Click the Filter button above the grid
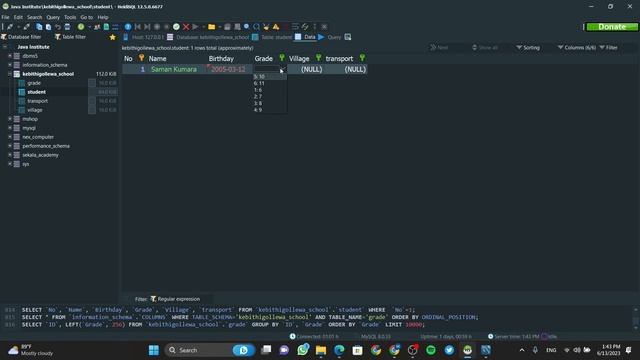 608,48
